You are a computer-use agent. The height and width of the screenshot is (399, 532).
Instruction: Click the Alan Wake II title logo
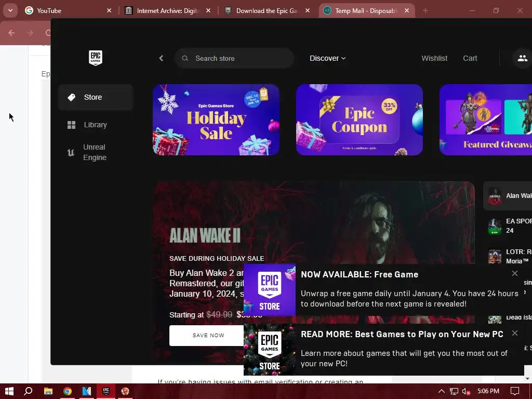tap(205, 235)
